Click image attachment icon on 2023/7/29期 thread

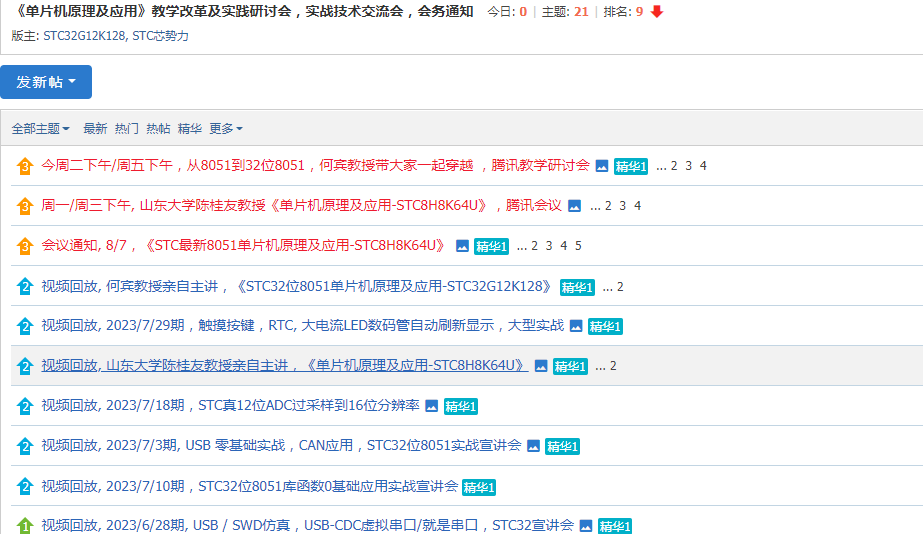pos(576,326)
